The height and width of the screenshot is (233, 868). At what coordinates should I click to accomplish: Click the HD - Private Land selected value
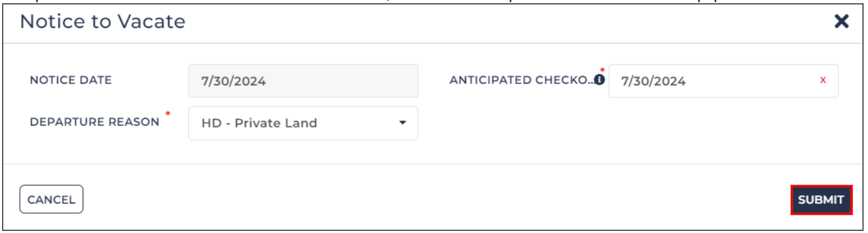(259, 123)
